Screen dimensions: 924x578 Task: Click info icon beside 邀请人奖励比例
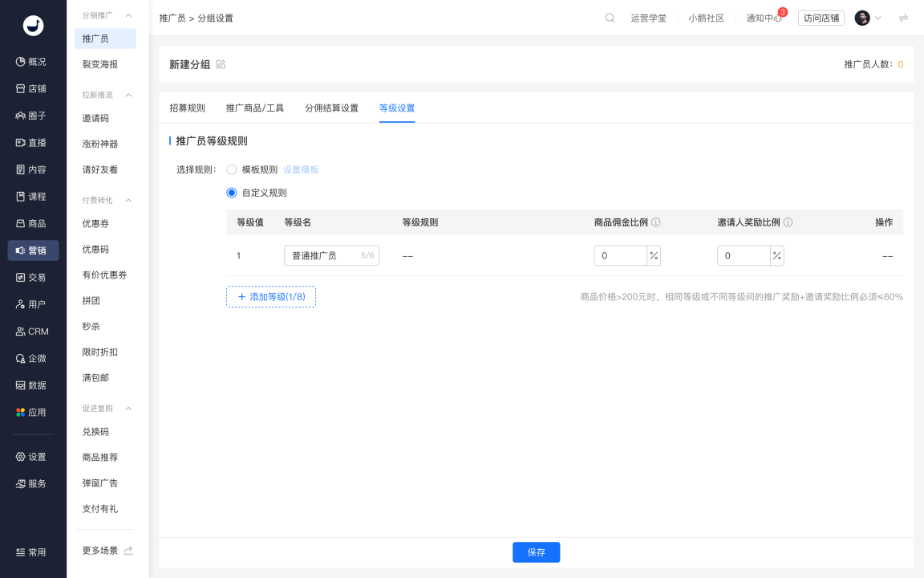(788, 222)
